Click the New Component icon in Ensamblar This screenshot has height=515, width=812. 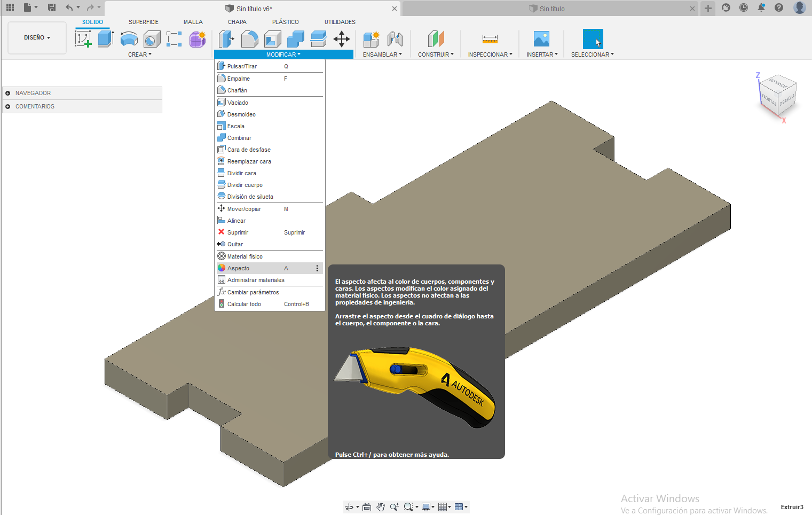(371, 38)
